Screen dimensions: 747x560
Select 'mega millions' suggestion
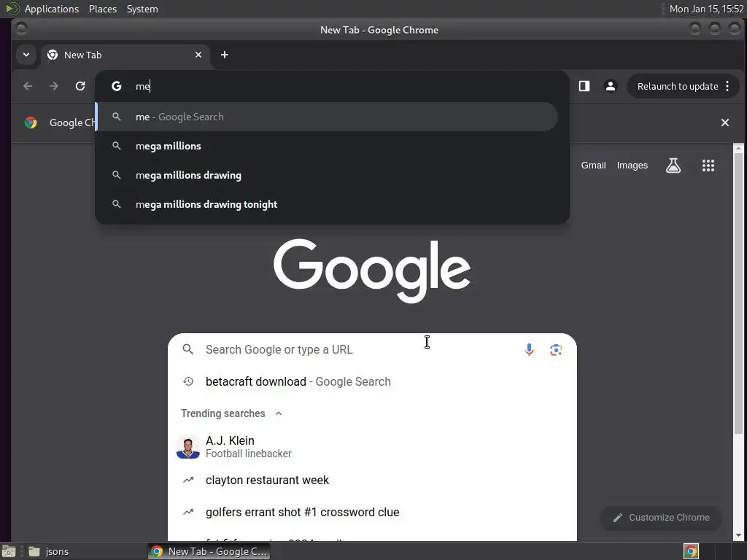(326, 146)
